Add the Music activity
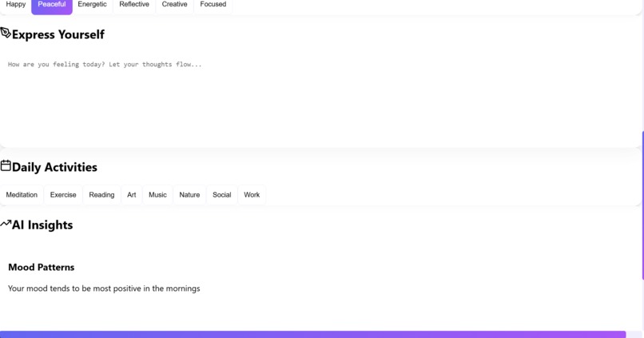644x338 pixels. click(157, 195)
